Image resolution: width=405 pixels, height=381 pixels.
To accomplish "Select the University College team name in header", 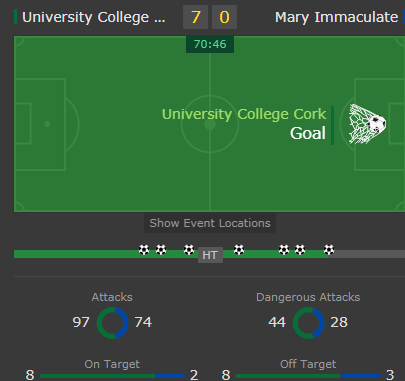I will [x=94, y=17].
